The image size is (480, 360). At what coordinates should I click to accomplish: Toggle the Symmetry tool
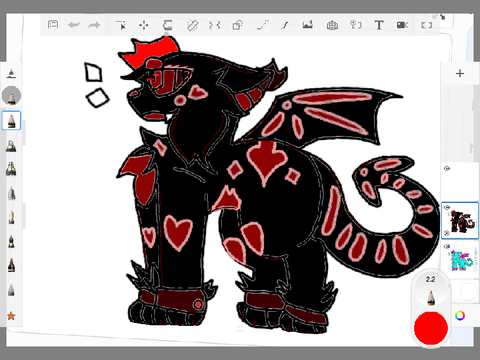215,25
